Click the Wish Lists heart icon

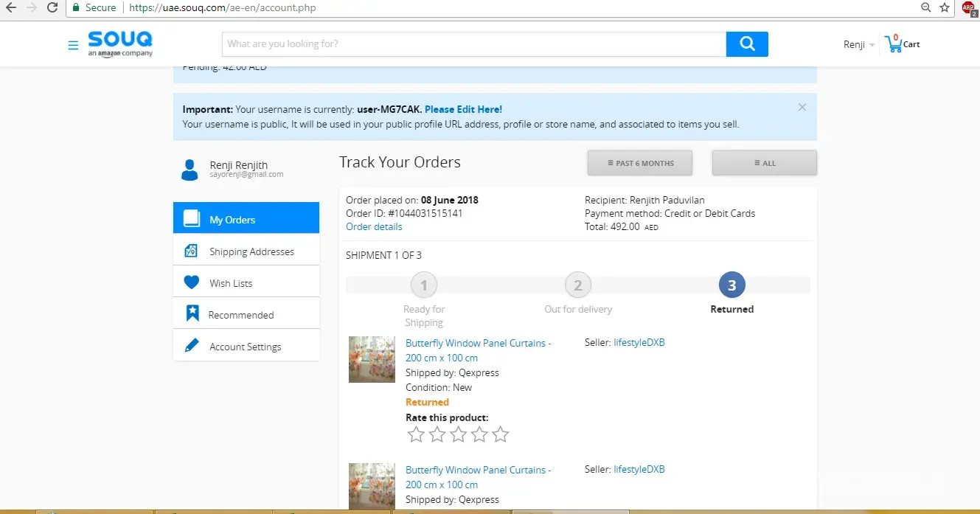192,282
